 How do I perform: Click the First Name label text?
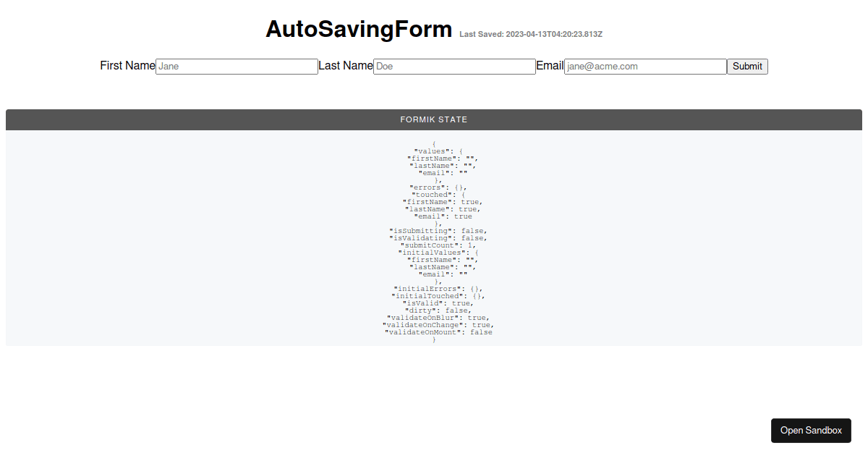coord(127,66)
